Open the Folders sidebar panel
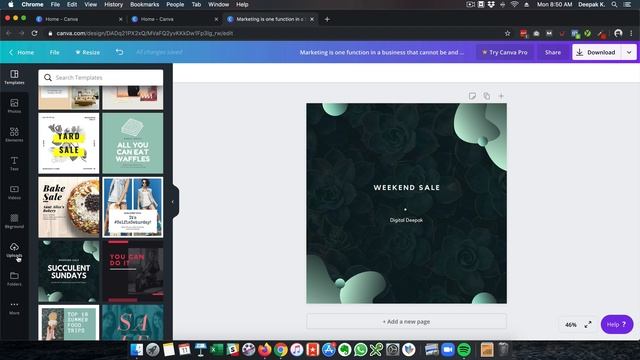Viewport: 640px width, 360px height. tap(14, 278)
